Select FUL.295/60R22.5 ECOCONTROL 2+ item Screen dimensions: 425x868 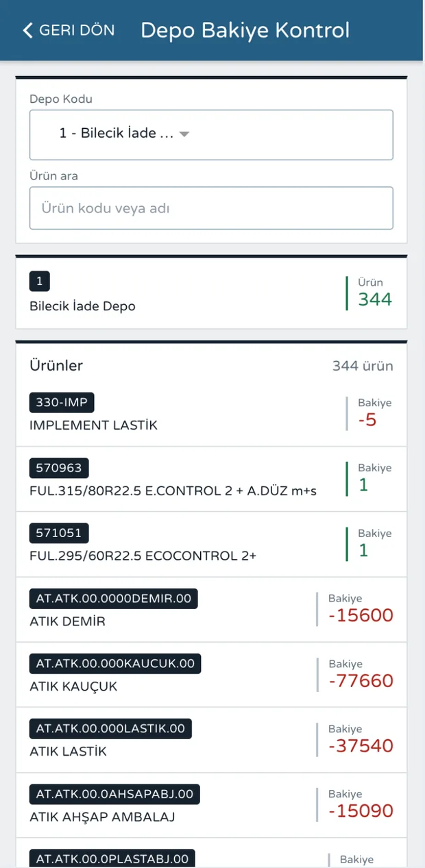[x=211, y=545]
